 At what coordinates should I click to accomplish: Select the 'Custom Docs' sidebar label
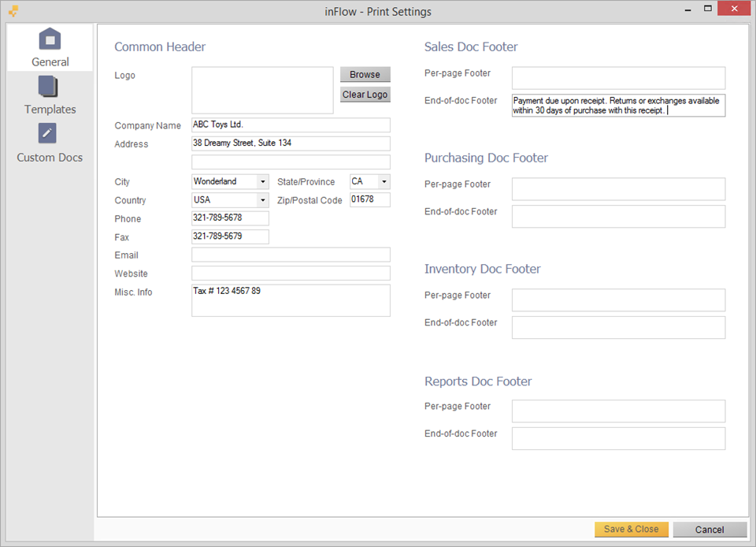(50, 158)
